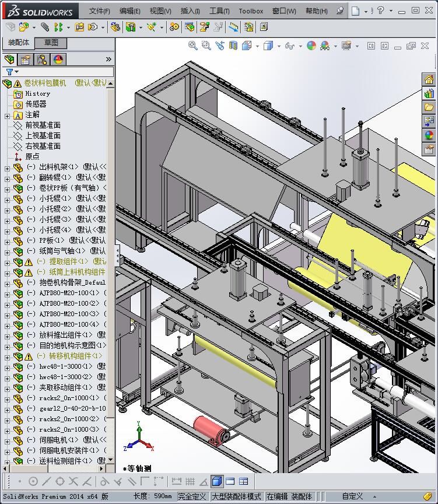The height and width of the screenshot is (504, 438).
Task: Open SolidWorks Resources home icon
Action: coord(429,79)
